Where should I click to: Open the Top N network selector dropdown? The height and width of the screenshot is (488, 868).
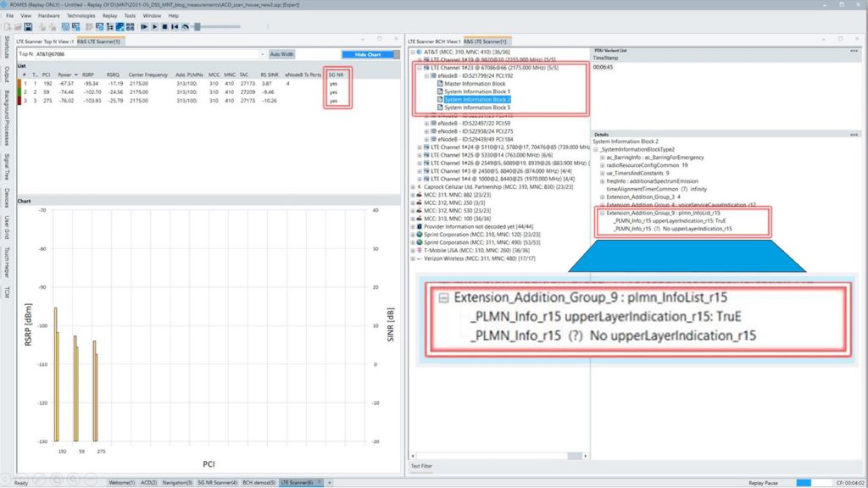[264, 53]
